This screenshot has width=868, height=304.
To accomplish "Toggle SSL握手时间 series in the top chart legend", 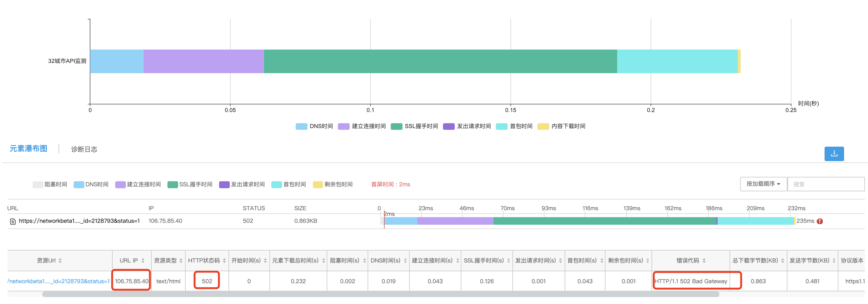I will coord(414,127).
